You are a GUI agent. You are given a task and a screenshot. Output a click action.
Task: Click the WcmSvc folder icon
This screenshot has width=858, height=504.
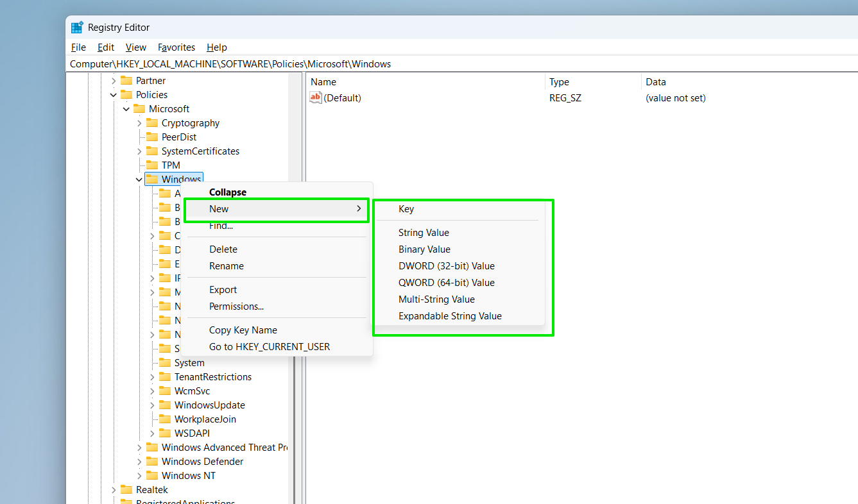[x=165, y=391]
